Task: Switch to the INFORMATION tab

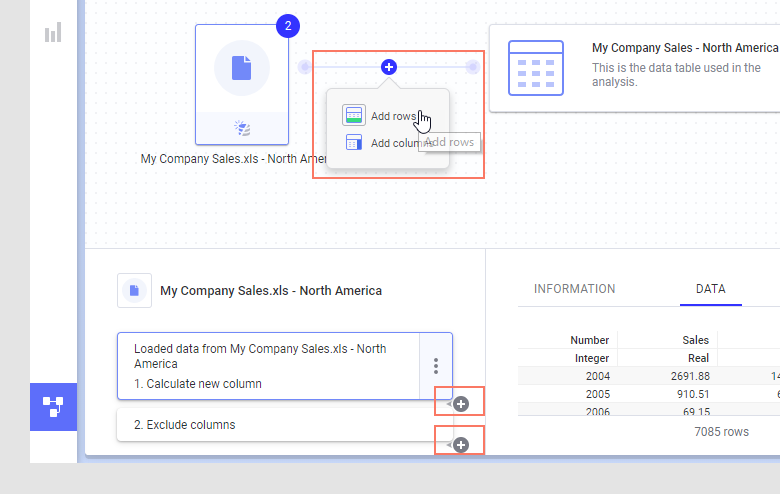Action: tap(574, 289)
